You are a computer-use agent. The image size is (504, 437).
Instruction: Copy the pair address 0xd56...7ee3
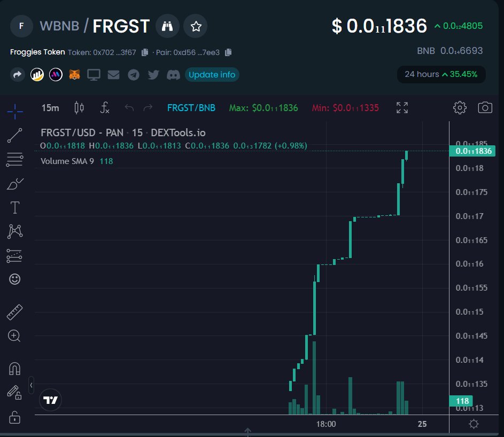click(228, 52)
